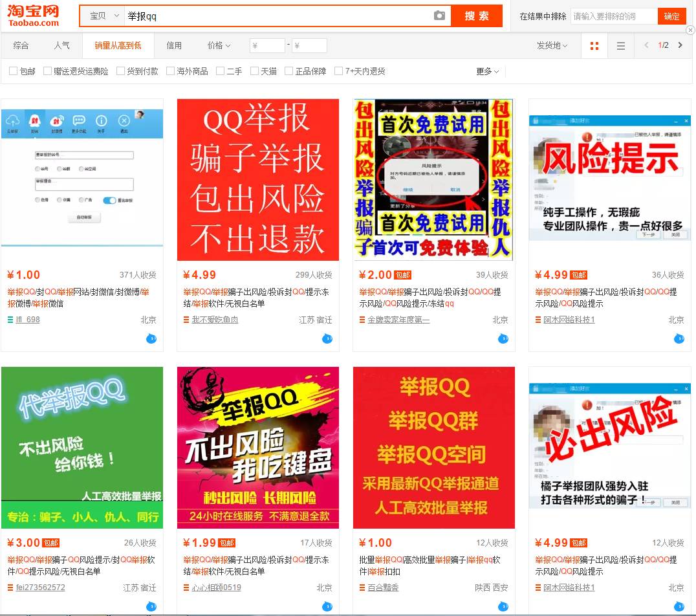Check the 二手 filter
Image resolution: width=696 pixels, height=616 pixels.
coord(220,71)
